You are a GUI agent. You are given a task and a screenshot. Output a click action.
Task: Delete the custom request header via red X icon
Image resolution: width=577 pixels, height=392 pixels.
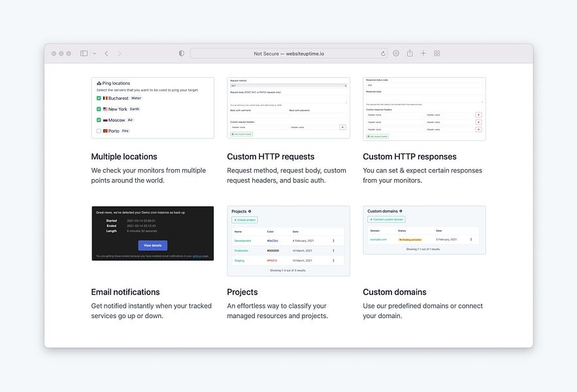click(x=342, y=127)
